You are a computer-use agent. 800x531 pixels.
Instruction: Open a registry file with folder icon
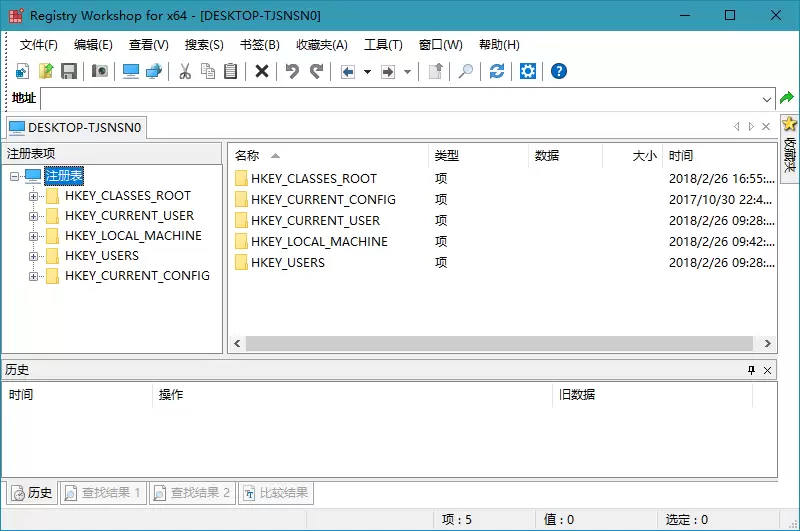(46, 71)
